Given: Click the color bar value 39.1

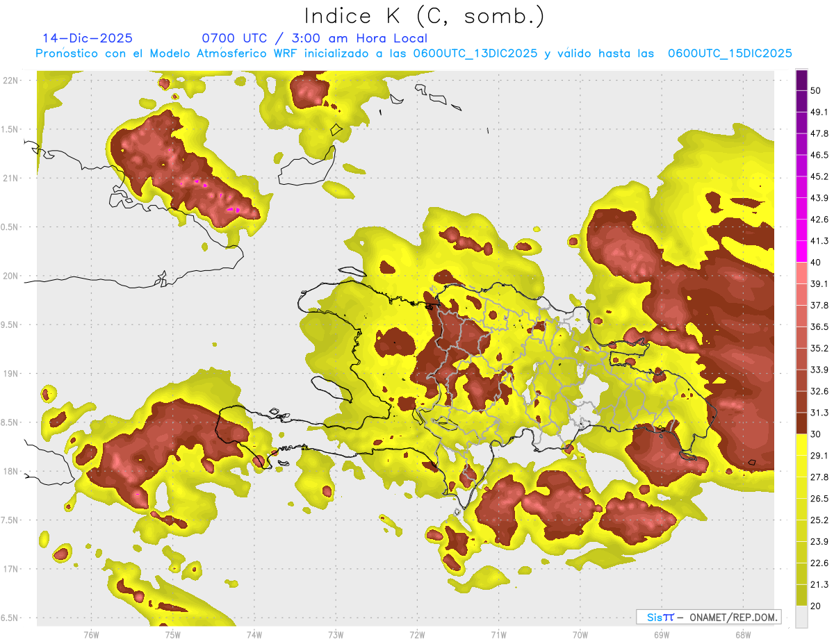Looking at the screenshot, I should click(x=819, y=283).
